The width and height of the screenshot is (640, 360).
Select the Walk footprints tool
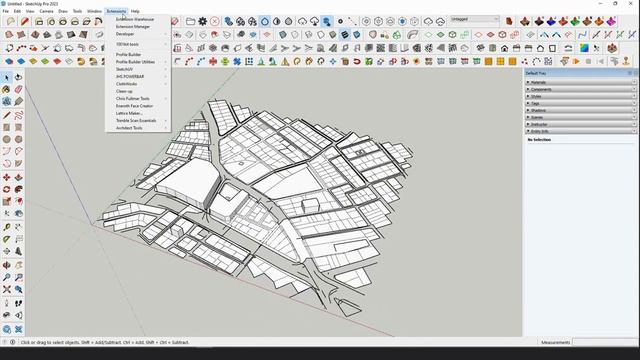point(18,303)
